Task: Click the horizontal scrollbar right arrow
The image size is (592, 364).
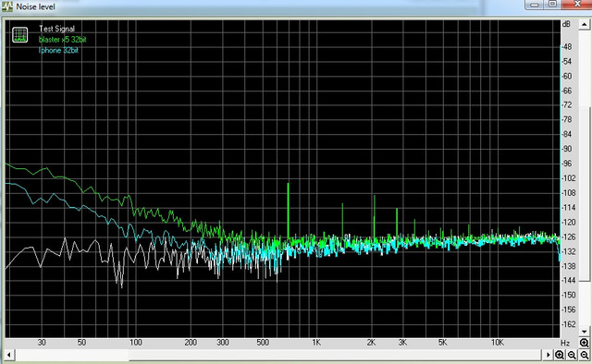Action: [549, 355]
